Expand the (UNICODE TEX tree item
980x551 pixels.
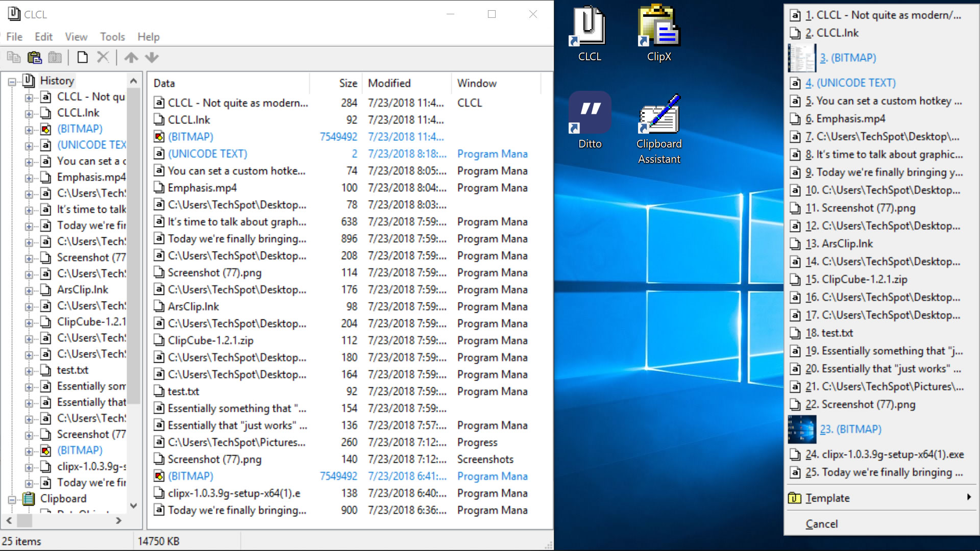pyautogui.click(x=29, y=145)
